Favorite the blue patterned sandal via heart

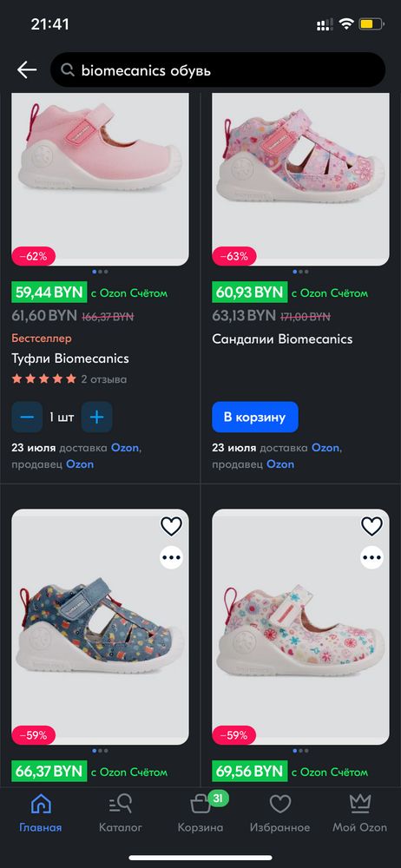[171, 526]
